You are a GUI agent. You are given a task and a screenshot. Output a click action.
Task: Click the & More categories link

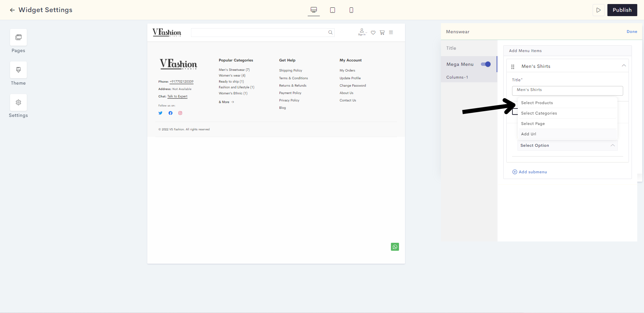pyautogui.click(x=227, y=102)
